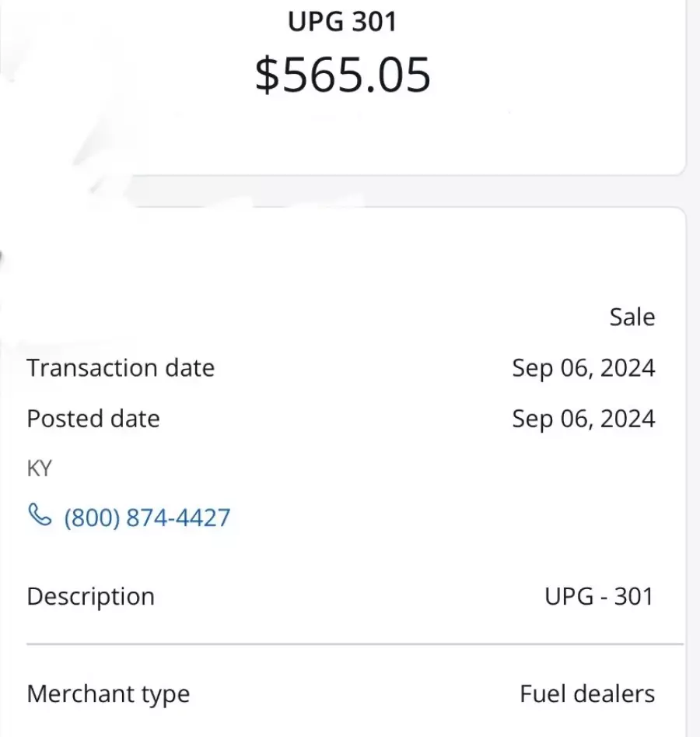Click the UPG - 301 description value

(x=599, y=596)
